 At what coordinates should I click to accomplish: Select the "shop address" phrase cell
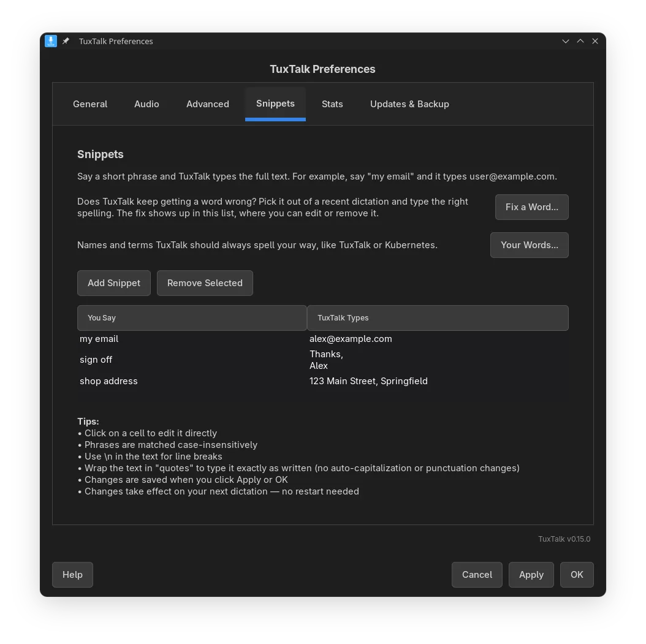pos(192,381)
